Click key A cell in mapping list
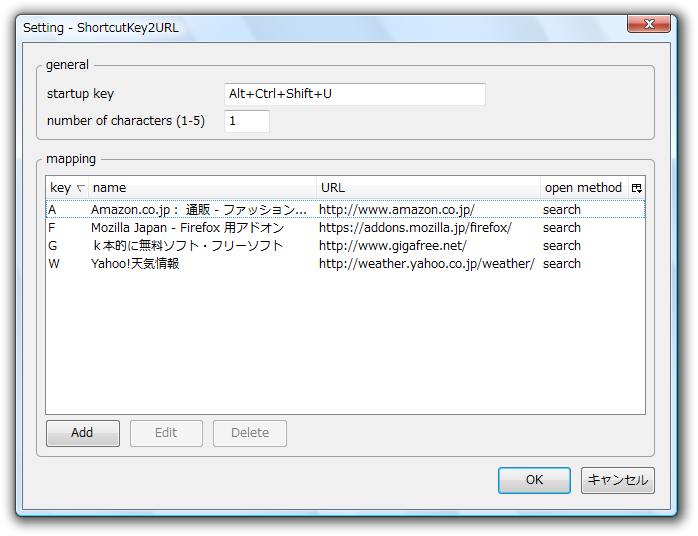This screenshot has height=536, width=698. [x=53, y=210]
